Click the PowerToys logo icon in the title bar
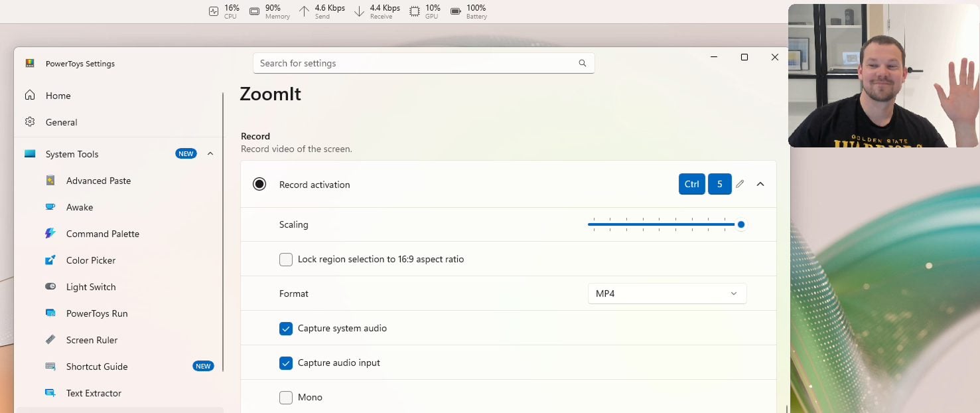 point(30,63)
